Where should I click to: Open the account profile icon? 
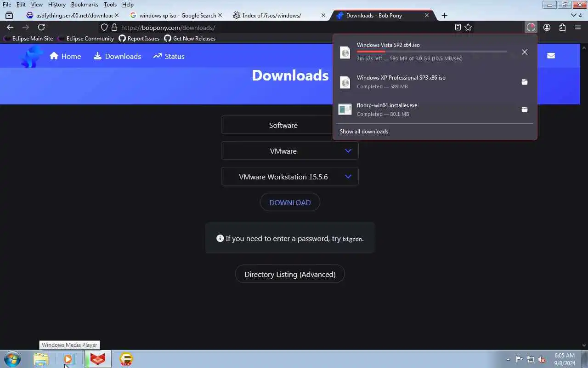[x=547, y=27]
